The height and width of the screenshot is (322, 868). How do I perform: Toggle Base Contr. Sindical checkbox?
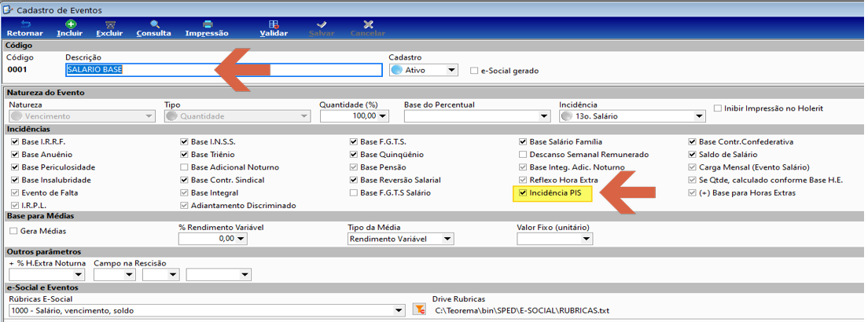(x=184, y=180)
